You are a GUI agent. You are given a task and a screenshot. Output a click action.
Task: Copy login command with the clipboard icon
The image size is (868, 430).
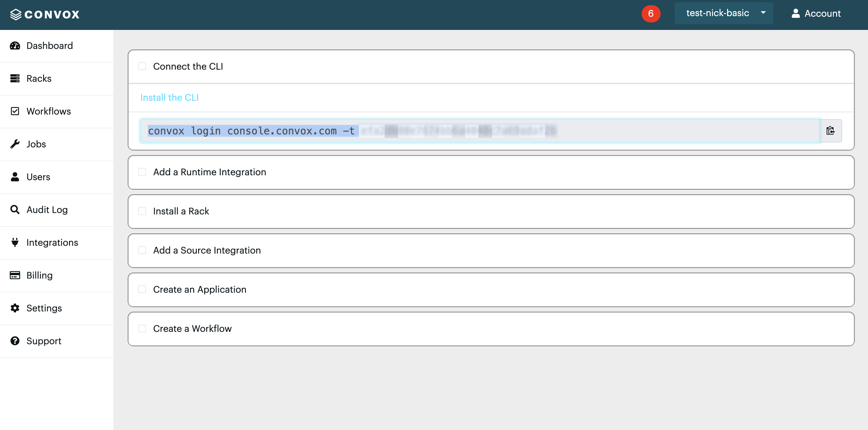pos(830,130)
